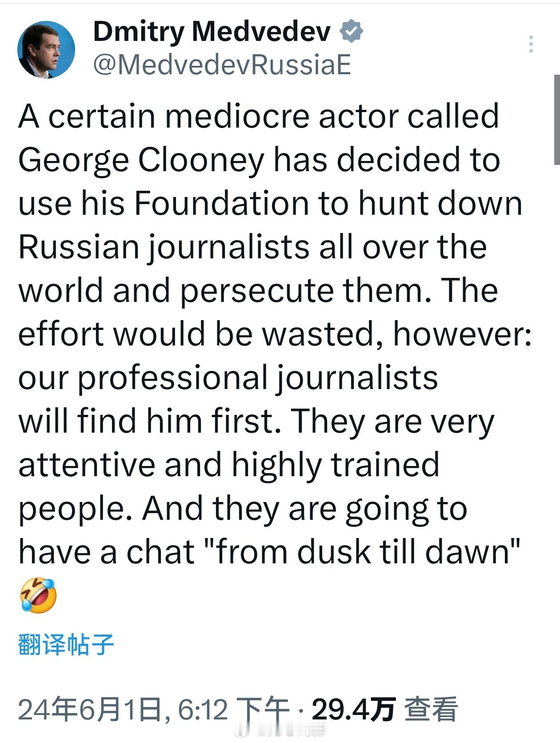Viewport: 560px width, 743px height.
Task: Click the 24年6月1日 date text
Action: 90,709
